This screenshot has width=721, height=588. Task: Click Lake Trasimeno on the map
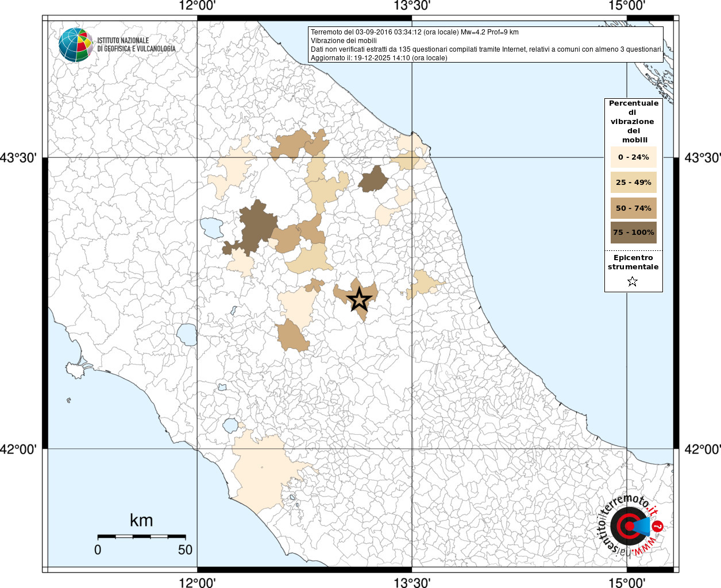pos(211,228)
